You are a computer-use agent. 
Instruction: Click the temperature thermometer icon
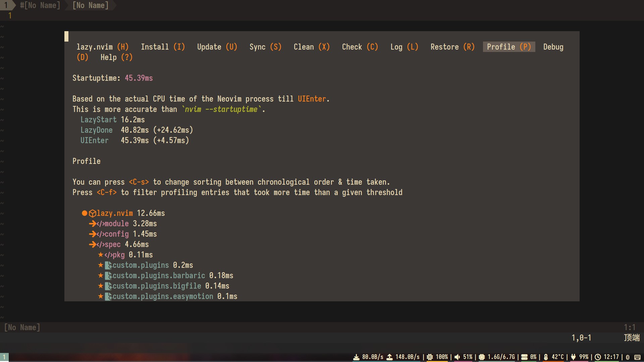[x=546, y=357]
